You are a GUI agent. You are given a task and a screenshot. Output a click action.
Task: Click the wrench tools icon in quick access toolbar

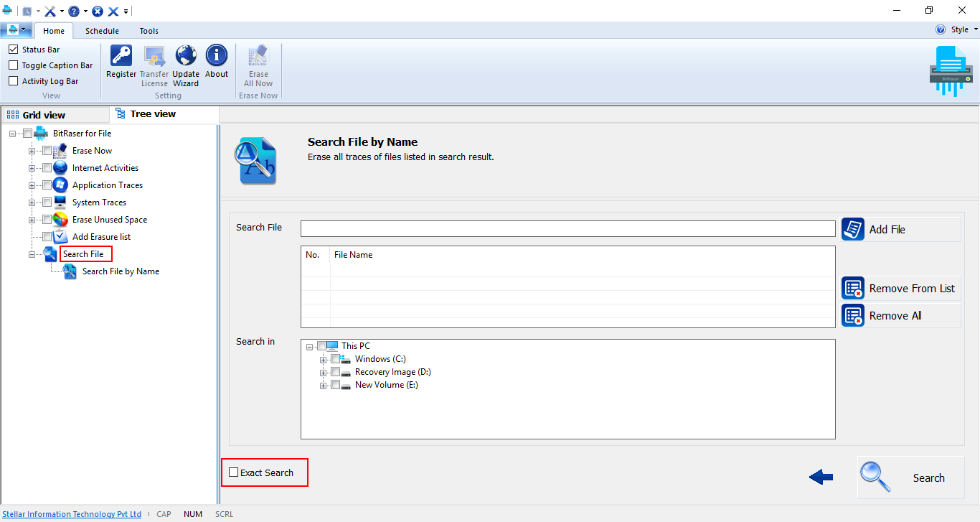[x=50, y=11]
